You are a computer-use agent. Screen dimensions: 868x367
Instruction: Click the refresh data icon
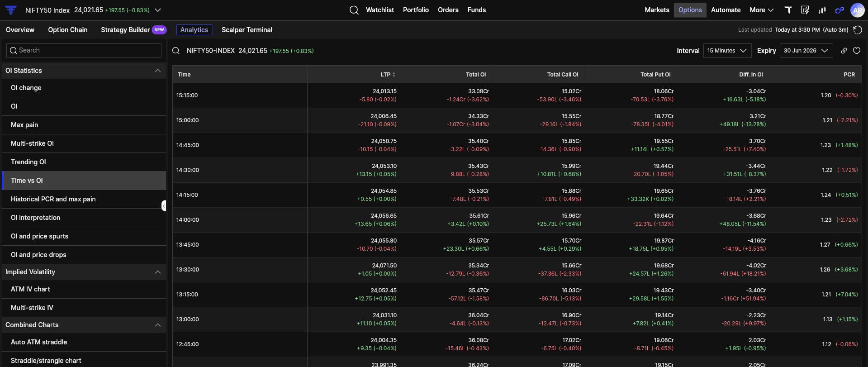click(857, 30)
